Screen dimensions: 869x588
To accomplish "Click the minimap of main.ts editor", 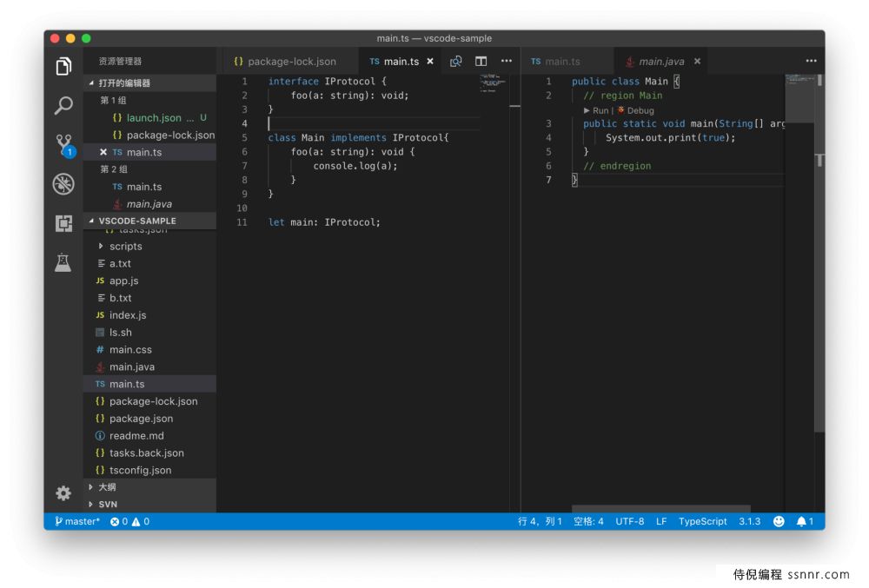I will 494,83.
